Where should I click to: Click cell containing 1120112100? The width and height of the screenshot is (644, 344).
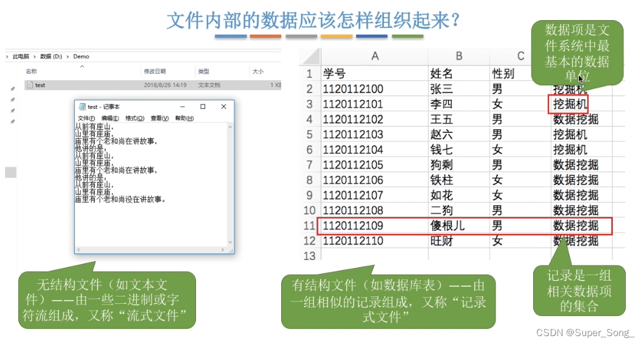pos(374,89)
